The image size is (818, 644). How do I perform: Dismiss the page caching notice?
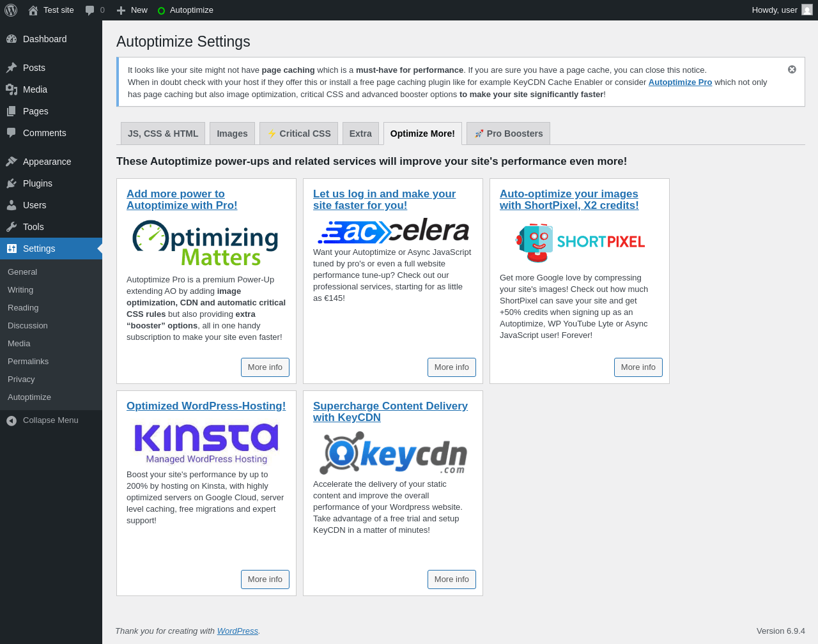792,69
